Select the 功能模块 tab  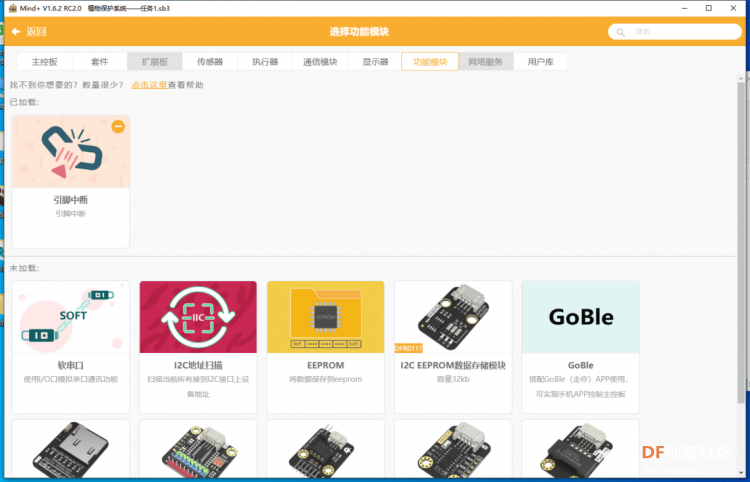[430, 62]
